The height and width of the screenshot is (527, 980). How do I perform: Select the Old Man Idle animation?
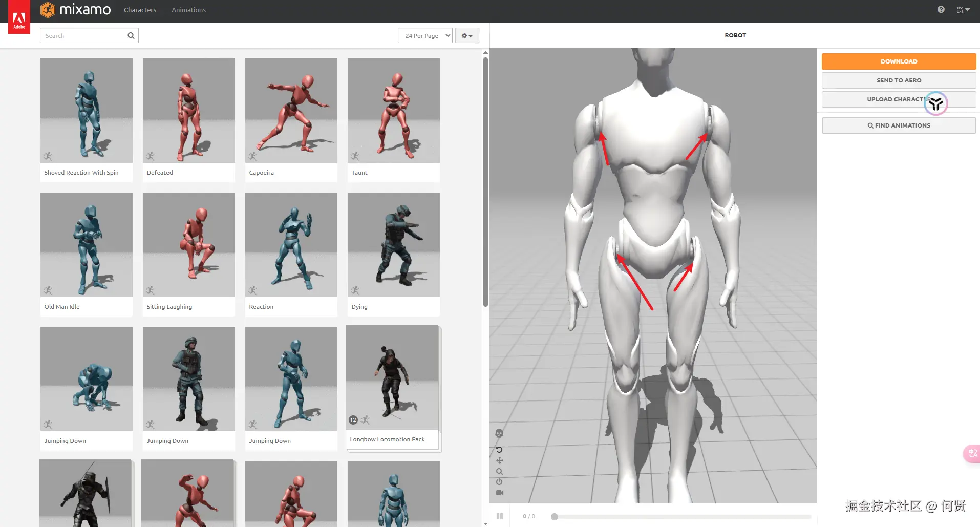[x=87, y=245]
